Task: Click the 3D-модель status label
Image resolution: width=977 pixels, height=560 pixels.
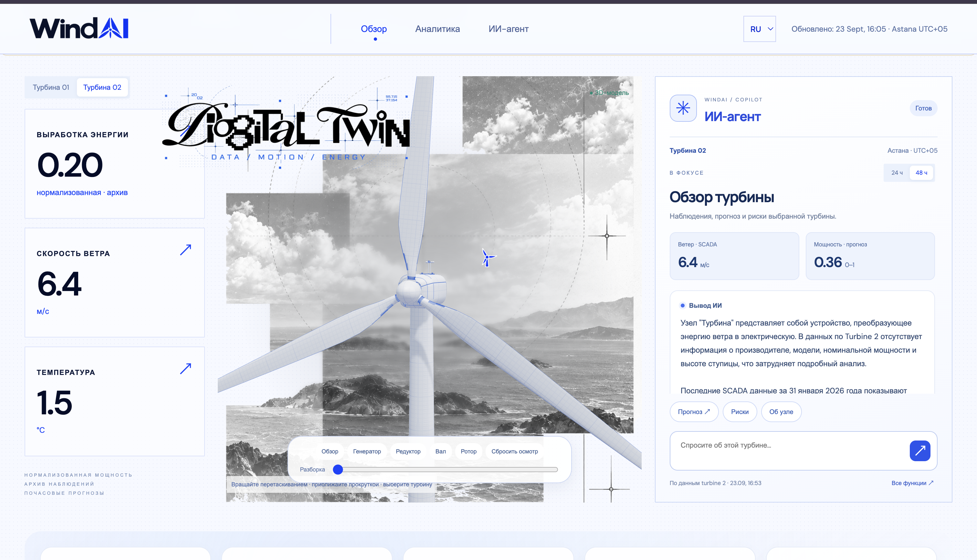Action: point(609,93)
